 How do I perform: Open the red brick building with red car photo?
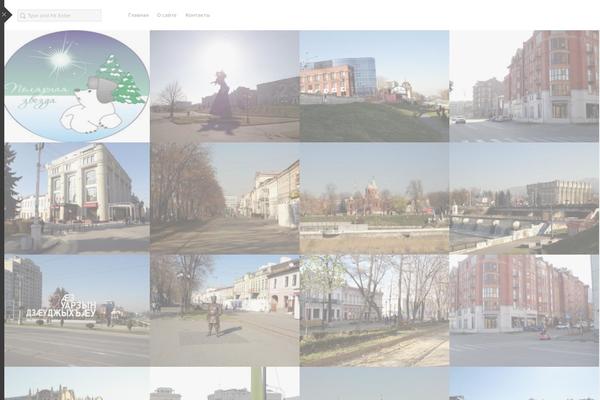coord(524,310)
